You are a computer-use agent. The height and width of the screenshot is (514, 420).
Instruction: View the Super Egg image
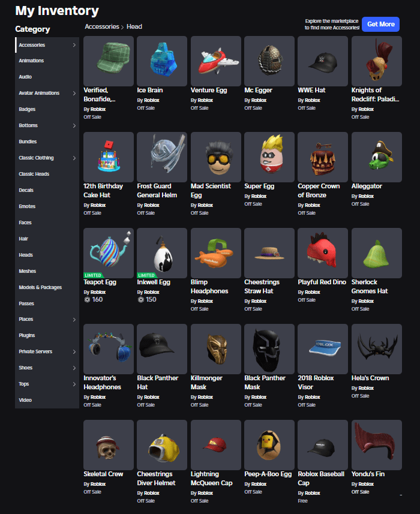tap(269, 157)
